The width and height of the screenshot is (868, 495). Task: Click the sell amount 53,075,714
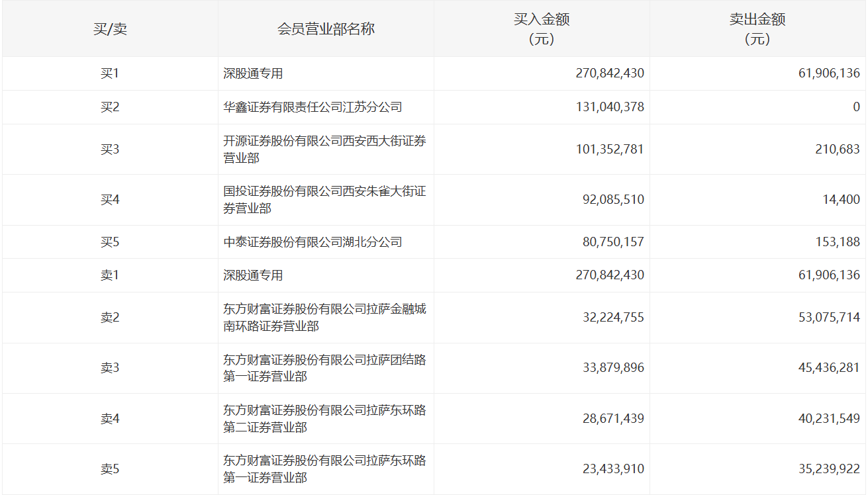coord(829,318)
